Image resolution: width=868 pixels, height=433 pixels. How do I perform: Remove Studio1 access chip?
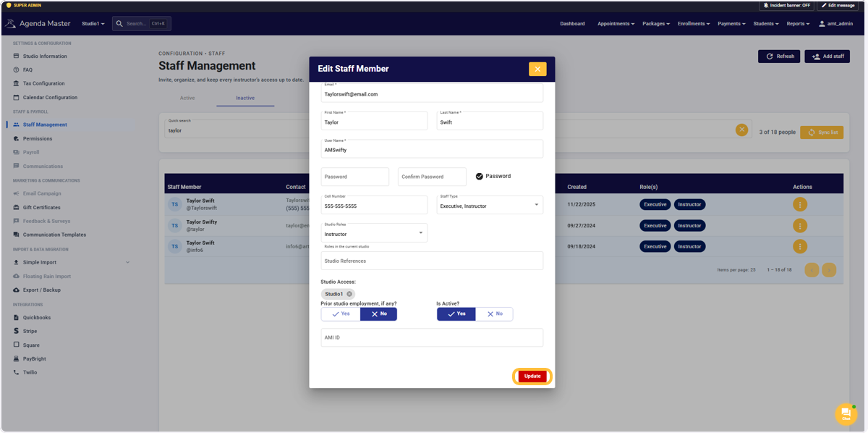click(x=349, y=294)
